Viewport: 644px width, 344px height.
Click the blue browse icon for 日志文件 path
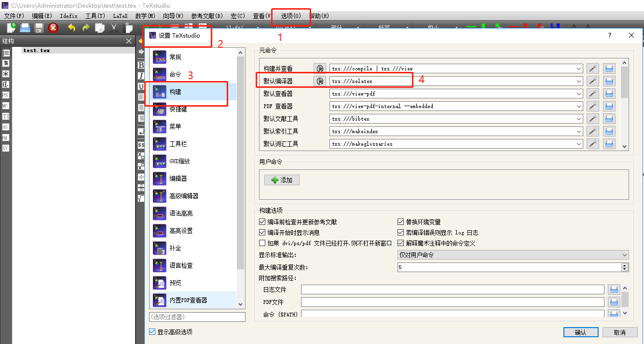coord(614,289)
